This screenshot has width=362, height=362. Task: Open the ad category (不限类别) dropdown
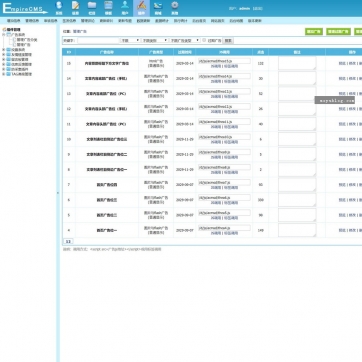pos(155,40)
